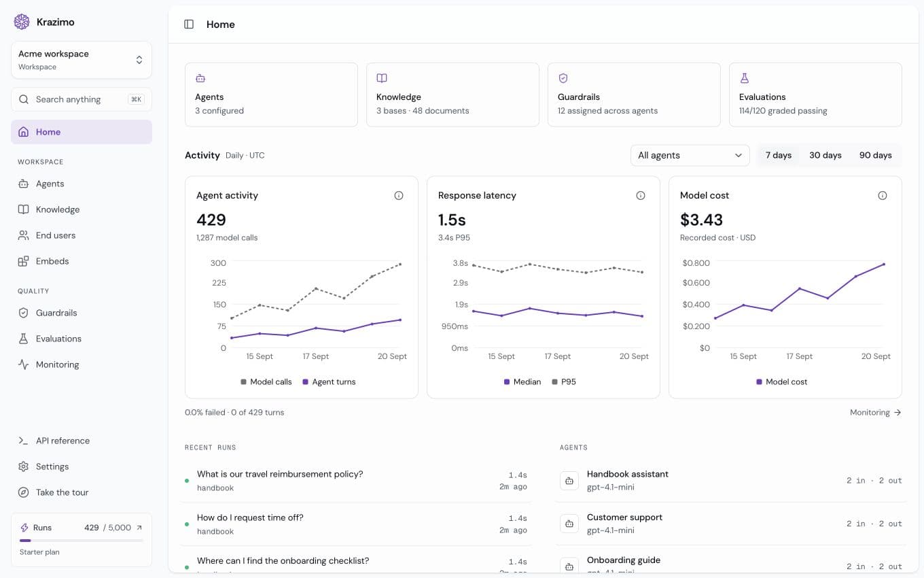Image resolution: width=924 pixels, height=578 pixels.
Task: Click the API reference terminal icon
Action: click(24, 441)
